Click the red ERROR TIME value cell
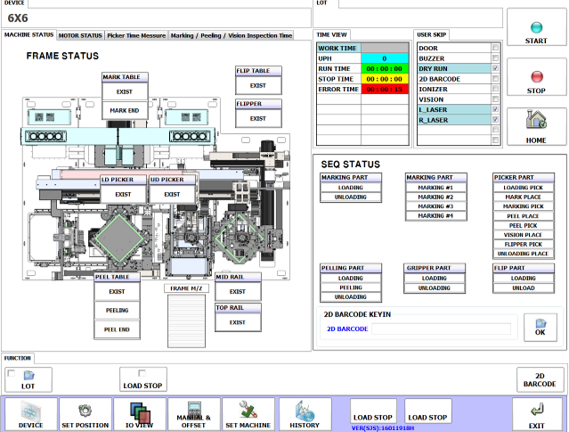The image size is (569, 432). point(384,89)
